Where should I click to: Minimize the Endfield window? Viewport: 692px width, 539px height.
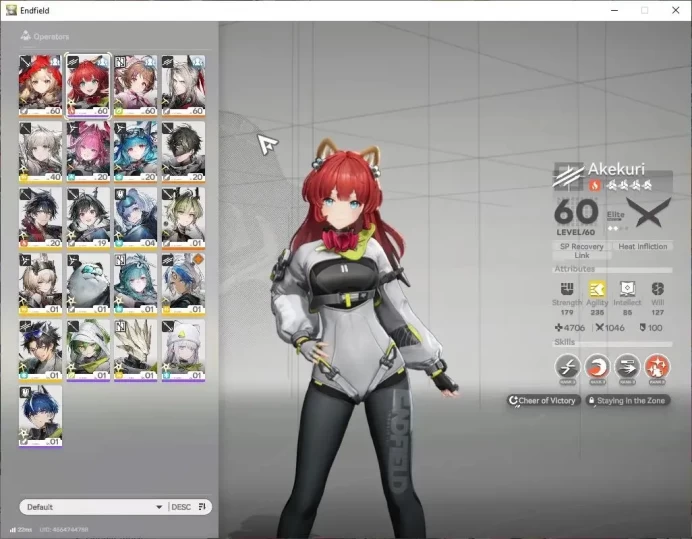point(614,10)
